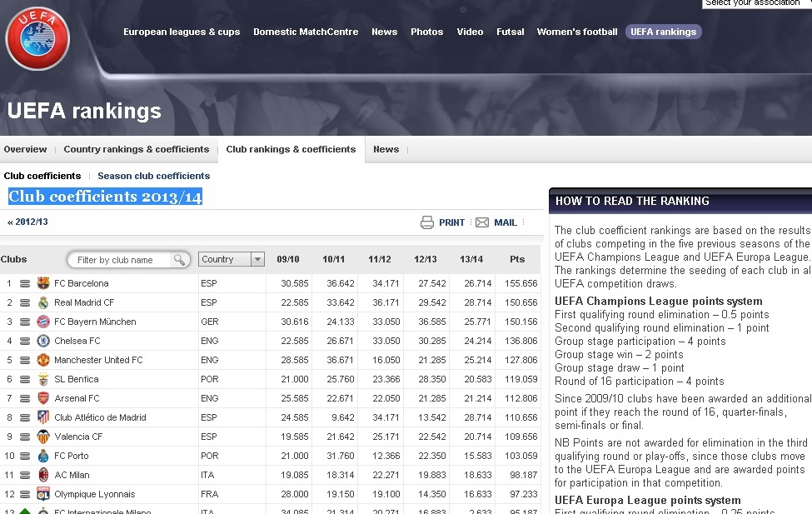Viewport: 812px width, 514px height.
Task: Click the Club coefficients 2013/14 heading
Action: [x=105, y=197]
